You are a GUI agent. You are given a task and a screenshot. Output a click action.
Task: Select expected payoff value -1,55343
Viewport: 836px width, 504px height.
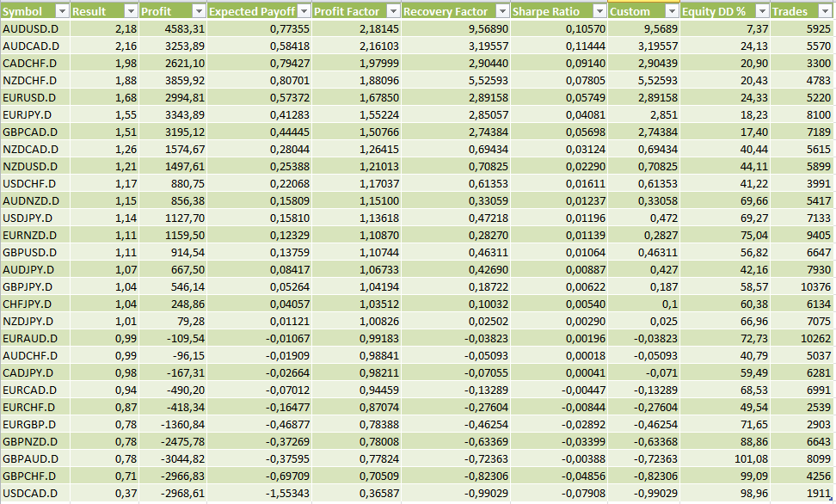coord(259,494)
